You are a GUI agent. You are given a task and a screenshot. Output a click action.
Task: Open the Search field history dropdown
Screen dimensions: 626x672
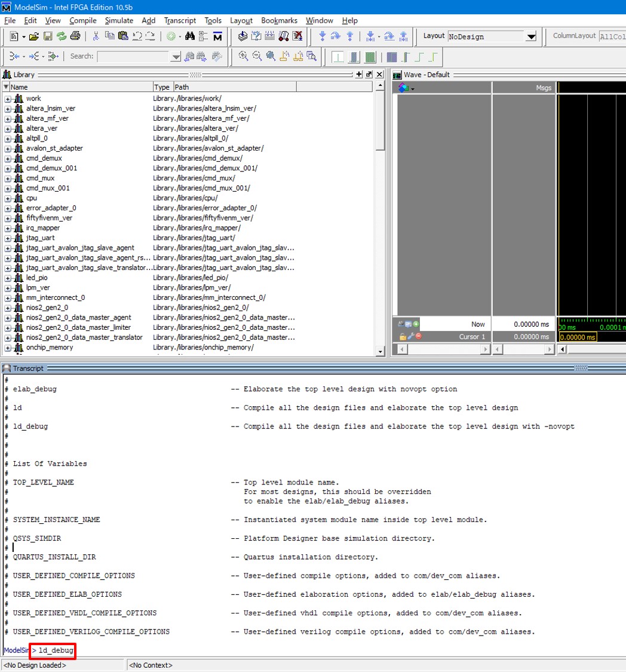[x=175, y=56]
